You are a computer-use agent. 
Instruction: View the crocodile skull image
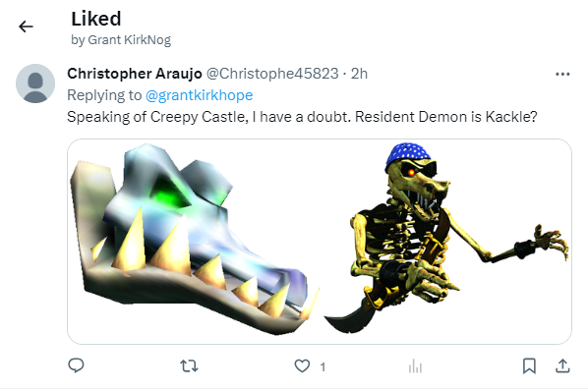[194, 240]
